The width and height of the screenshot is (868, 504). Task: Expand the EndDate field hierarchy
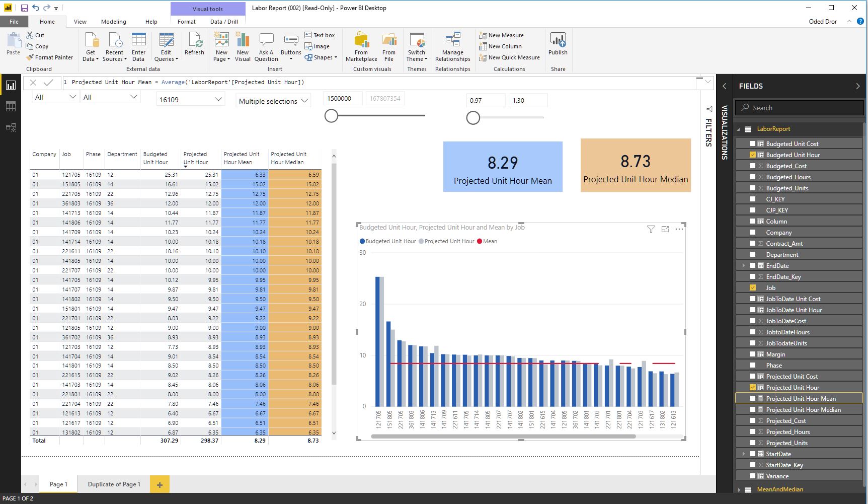click(x=743, y=266)
